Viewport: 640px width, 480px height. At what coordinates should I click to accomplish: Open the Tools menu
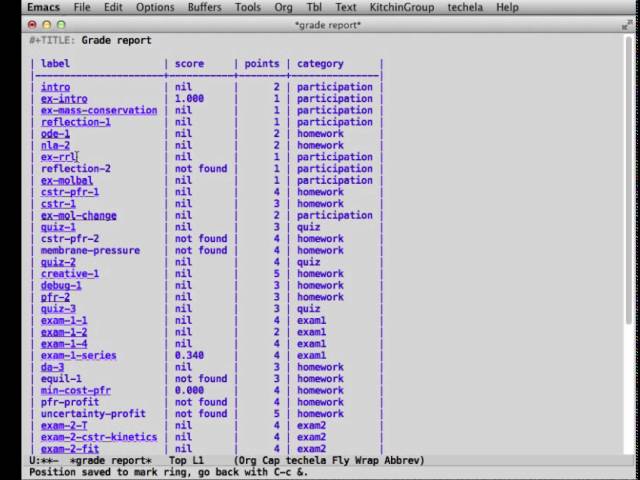pyautogui.click(x=248, y=7)
